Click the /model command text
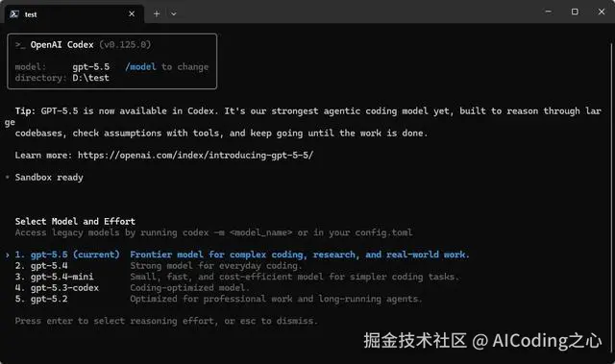 [140, 67]
